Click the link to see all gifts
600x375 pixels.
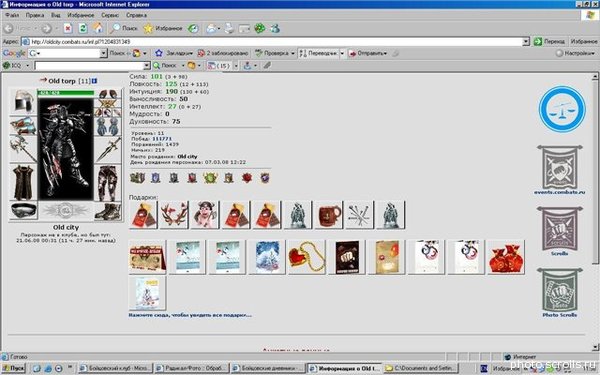click(190, 315)
